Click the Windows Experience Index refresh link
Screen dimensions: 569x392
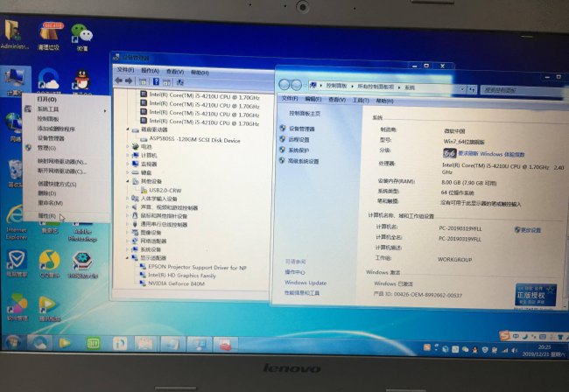[491, 154]
